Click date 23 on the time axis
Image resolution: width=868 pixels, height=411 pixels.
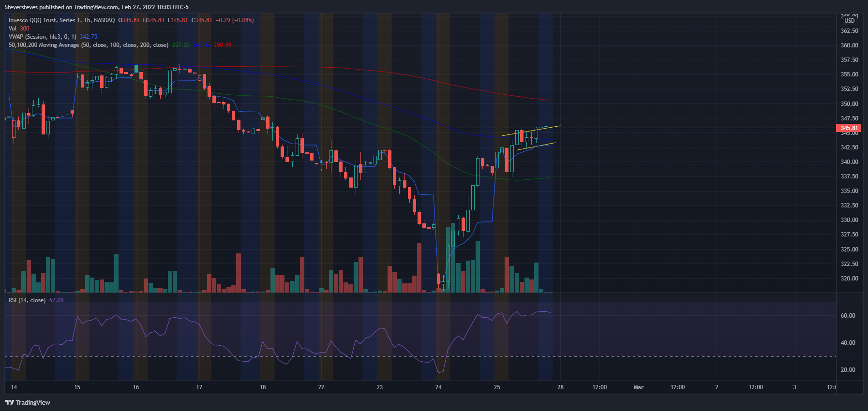point(380,387)
